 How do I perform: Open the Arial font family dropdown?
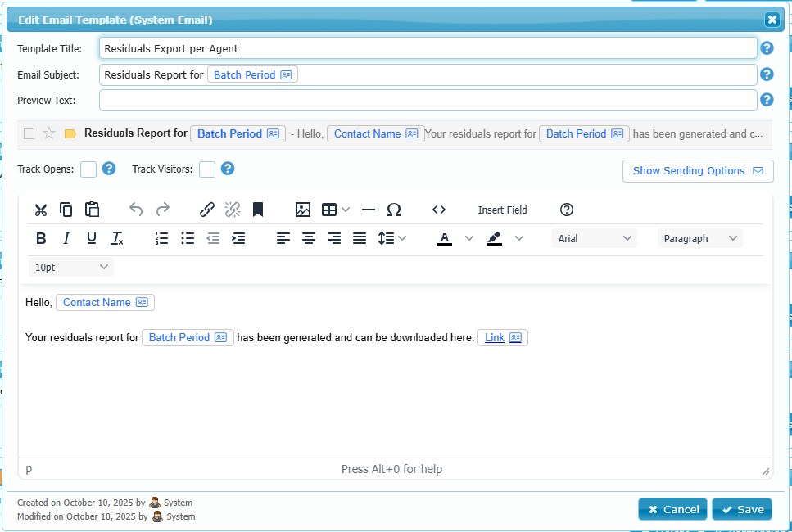click(595, 238)
